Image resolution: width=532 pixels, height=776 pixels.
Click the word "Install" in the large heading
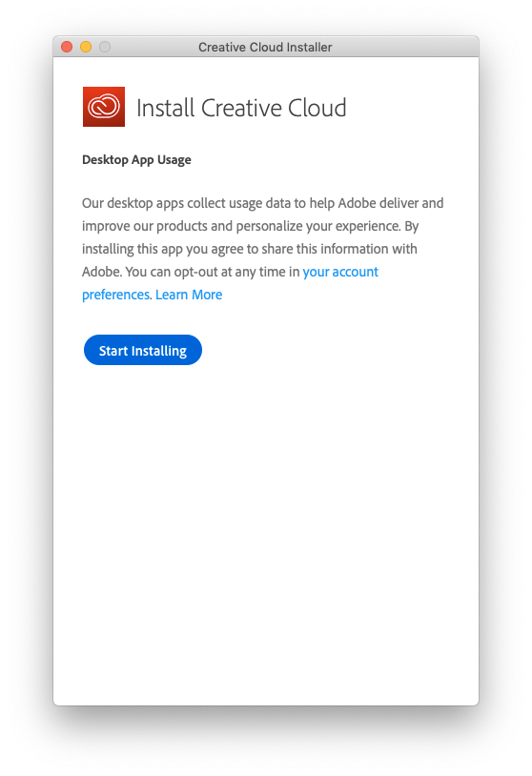[x=165, y=108]
